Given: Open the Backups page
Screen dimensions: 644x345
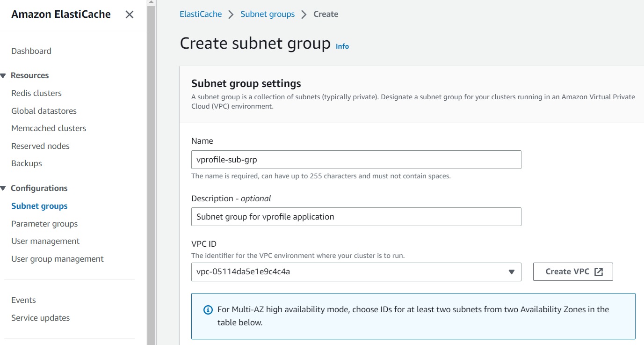Looking at the screenshot, I should click(26, 163).
